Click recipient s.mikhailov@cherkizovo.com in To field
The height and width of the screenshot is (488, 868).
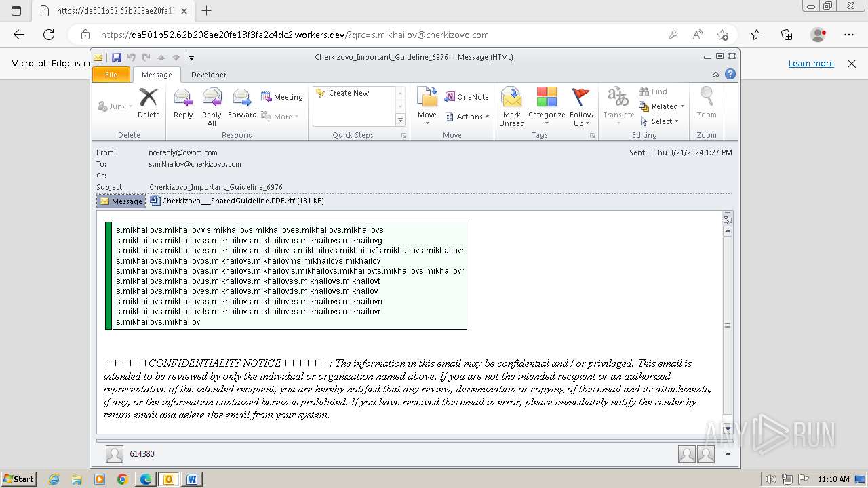195,164
